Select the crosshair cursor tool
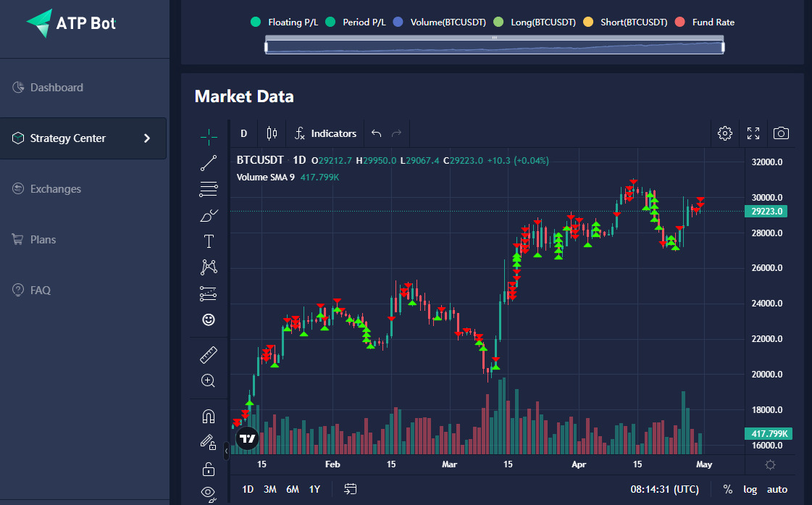812x505 pixels. pos(209,136)
